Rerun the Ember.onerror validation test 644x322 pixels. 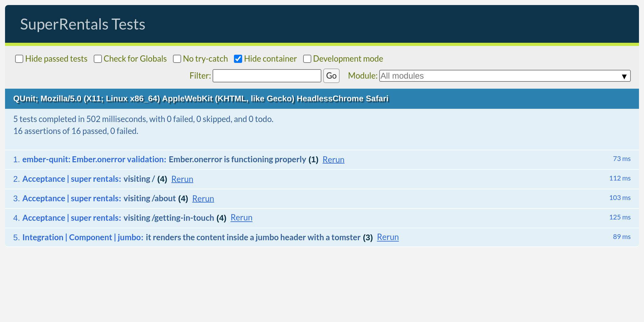click(x=333, y=160)
